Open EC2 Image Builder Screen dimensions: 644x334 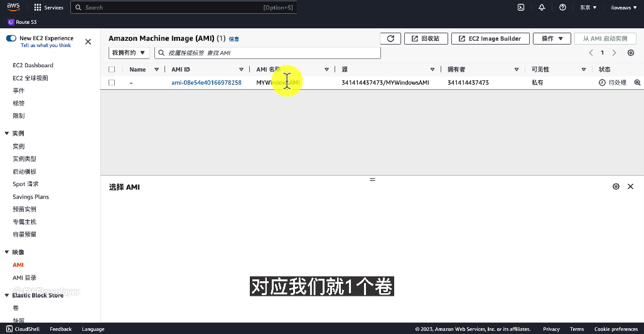490,39
